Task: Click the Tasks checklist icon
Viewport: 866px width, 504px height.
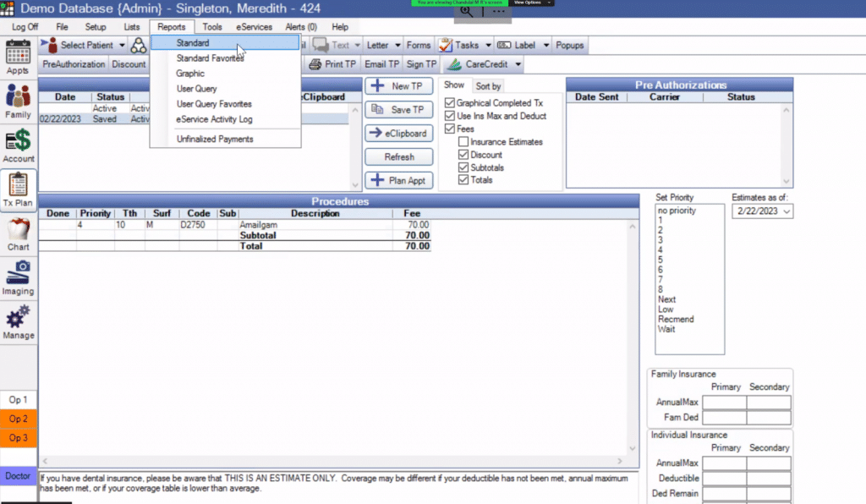Action: (445, 46)
